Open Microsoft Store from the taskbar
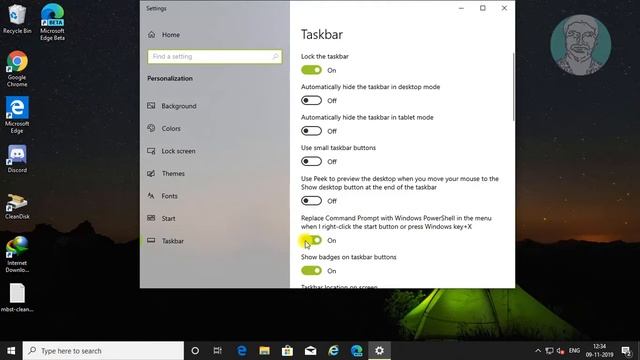The width and height of the screenshot is (640, 360). [x=287, y=351]
